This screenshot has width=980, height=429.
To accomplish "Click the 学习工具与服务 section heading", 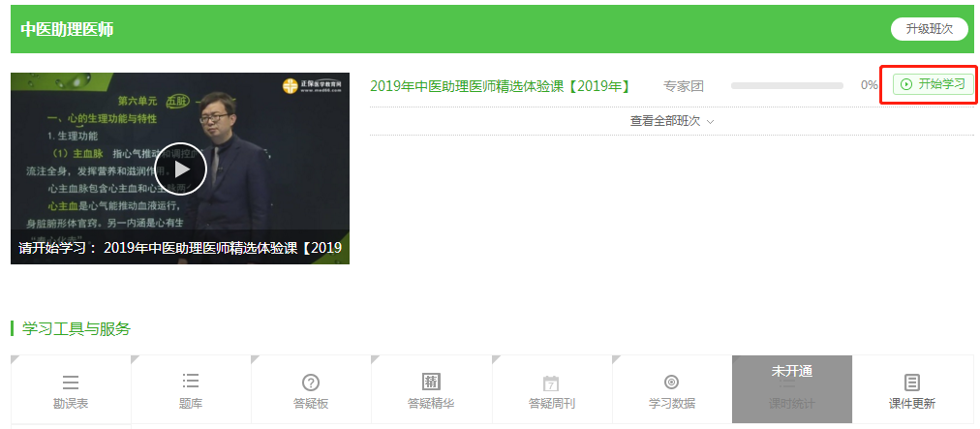I will tap(77, 329).
